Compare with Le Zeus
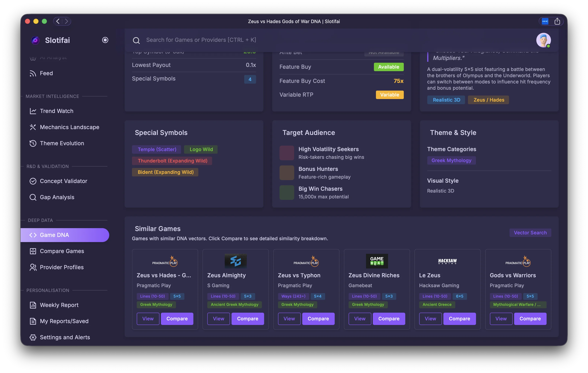588x373 pixels. click(459, 319)
